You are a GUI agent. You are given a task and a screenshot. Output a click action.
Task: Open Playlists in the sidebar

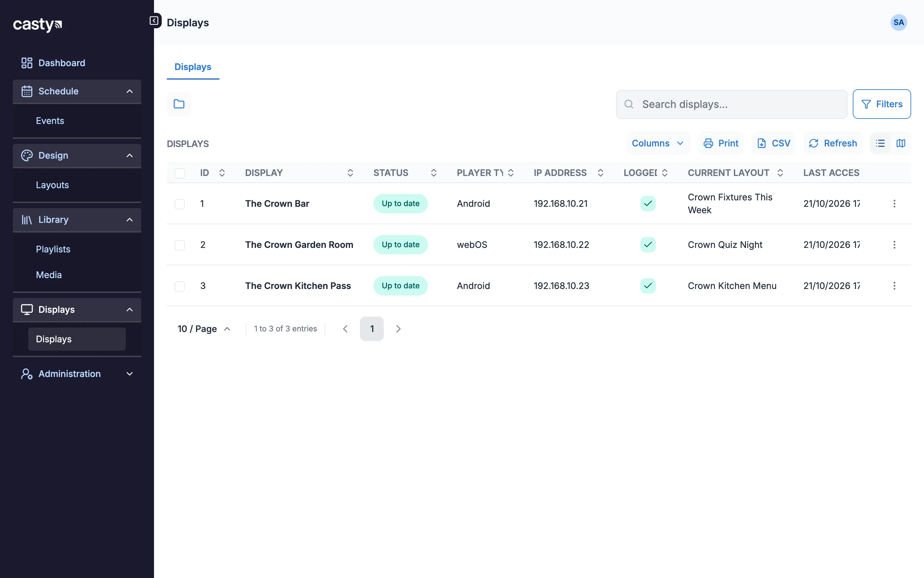(53, 249)
